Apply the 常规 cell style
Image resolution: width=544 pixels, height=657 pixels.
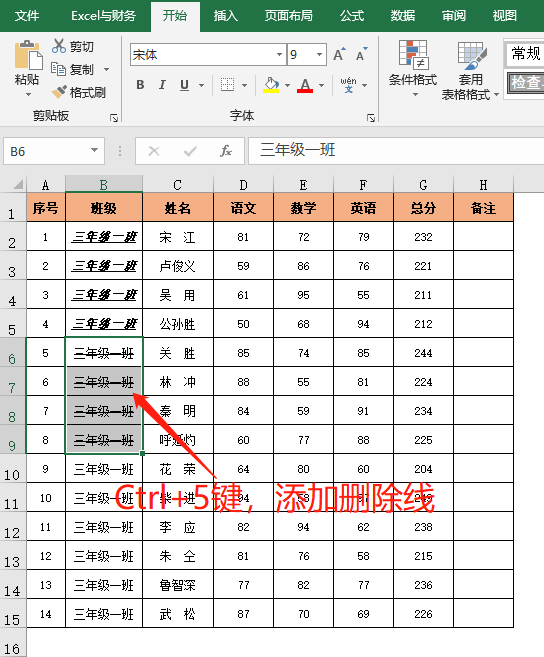click(525, 54)
